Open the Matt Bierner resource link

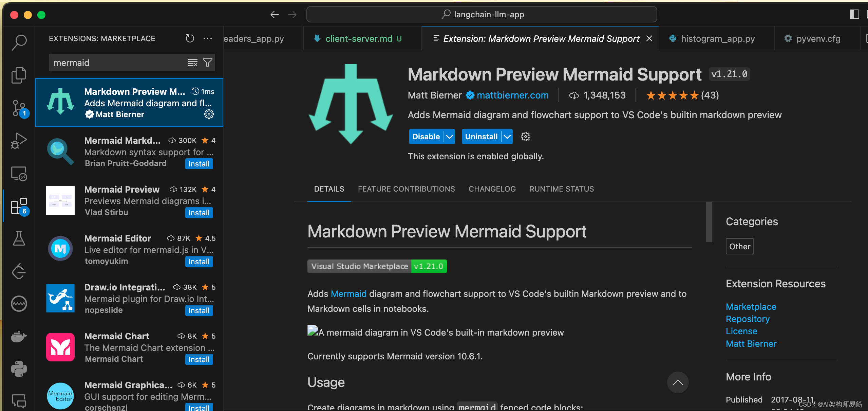click(751, 343)
